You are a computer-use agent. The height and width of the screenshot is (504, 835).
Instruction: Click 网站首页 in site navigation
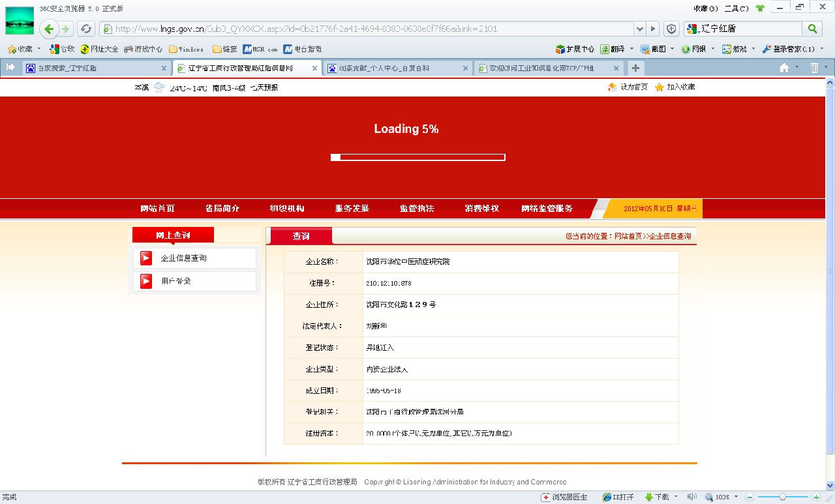[x=157, y=209]
